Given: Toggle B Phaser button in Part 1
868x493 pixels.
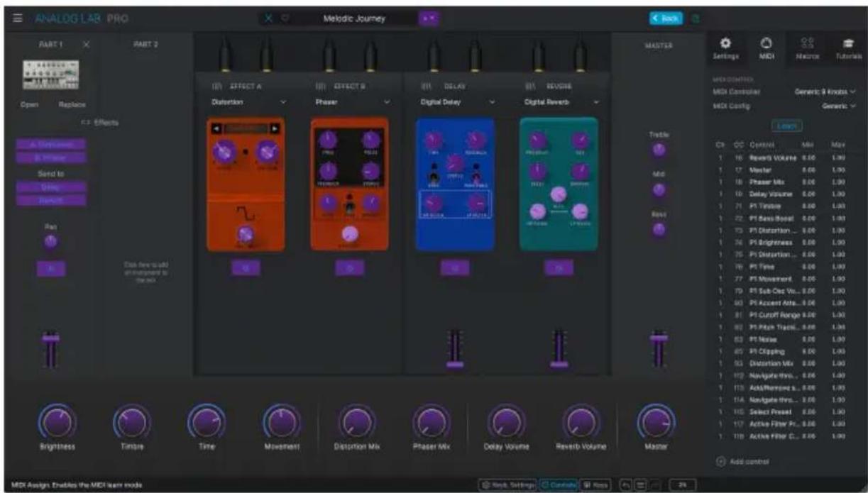Looking at the screenshot, I should (x=52, y=157).
